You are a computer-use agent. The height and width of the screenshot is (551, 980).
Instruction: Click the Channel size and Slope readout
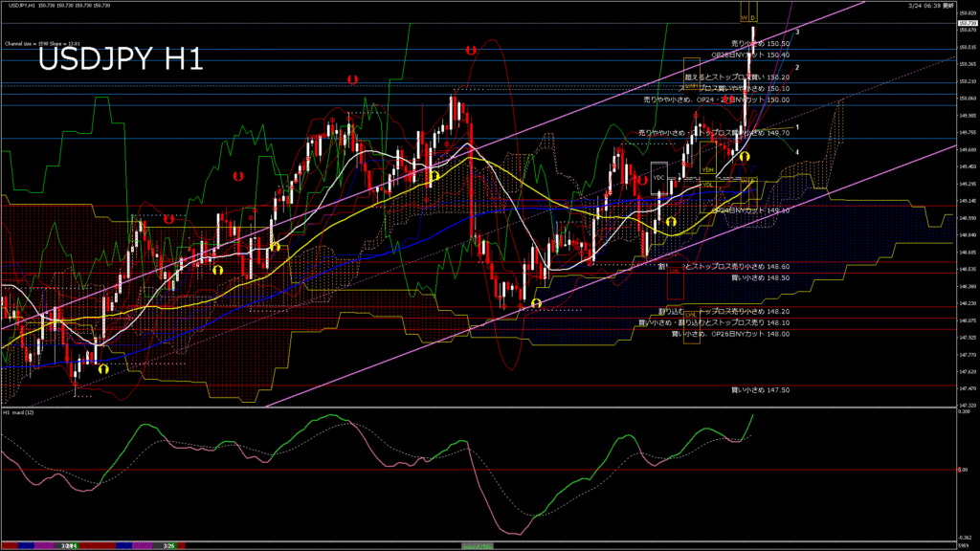(x=42, y=44)
